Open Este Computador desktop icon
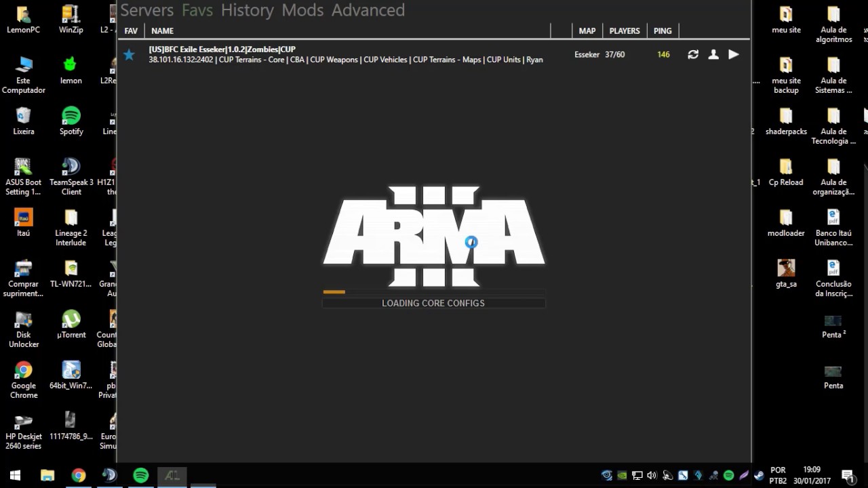868x488 pixels. [x=24, y=75]
